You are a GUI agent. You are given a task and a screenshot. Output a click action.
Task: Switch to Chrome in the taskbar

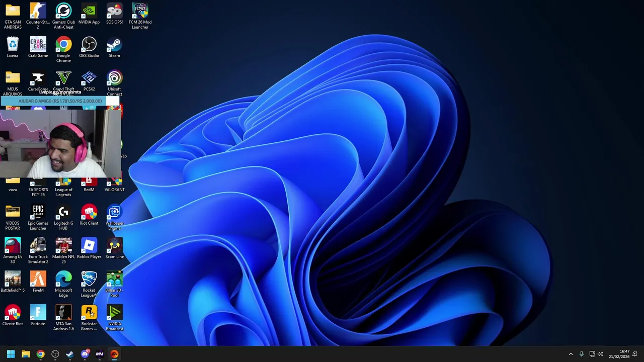40,354
